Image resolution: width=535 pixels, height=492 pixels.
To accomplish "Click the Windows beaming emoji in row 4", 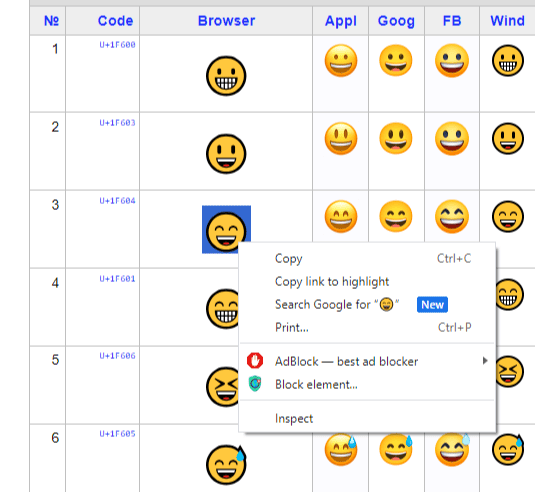I will coord(510,294).
